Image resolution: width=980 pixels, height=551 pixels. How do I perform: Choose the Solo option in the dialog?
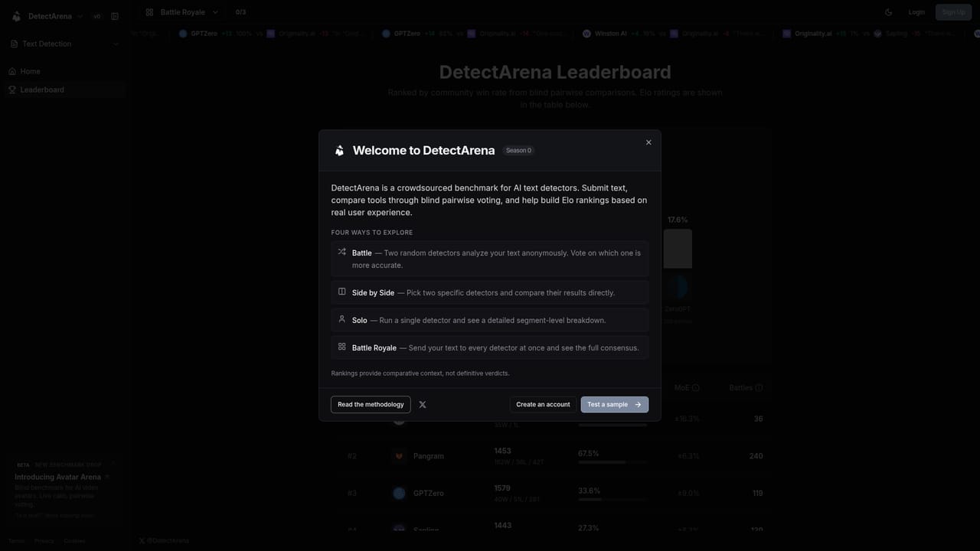[x=490, y=320]
